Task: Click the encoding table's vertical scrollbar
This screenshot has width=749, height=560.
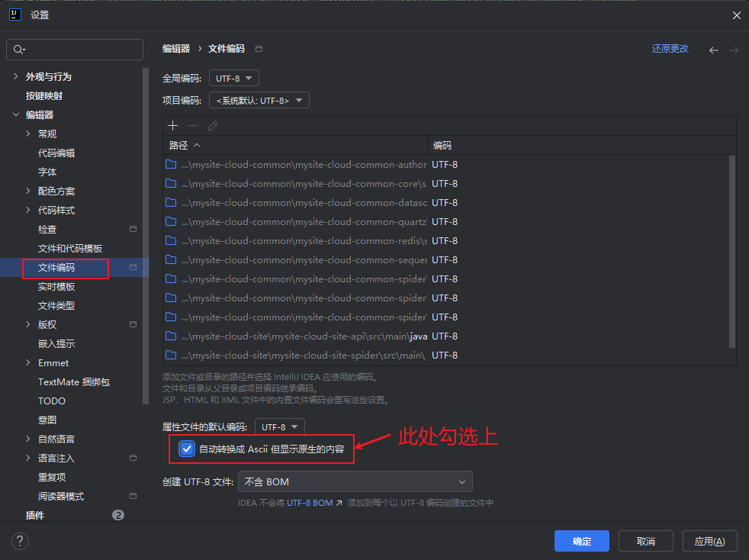Action: coord(731,252)
